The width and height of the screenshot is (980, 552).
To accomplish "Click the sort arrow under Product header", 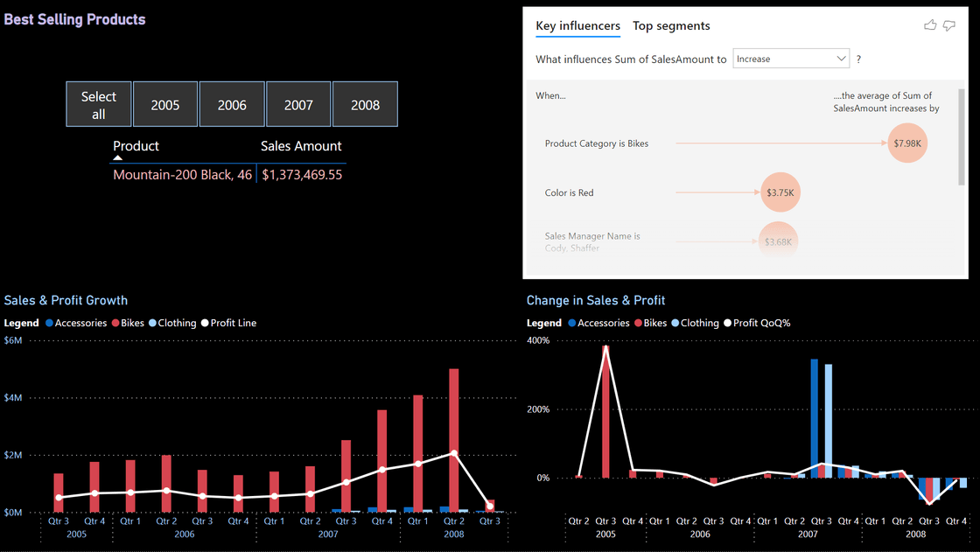I will tap(118, 157).
